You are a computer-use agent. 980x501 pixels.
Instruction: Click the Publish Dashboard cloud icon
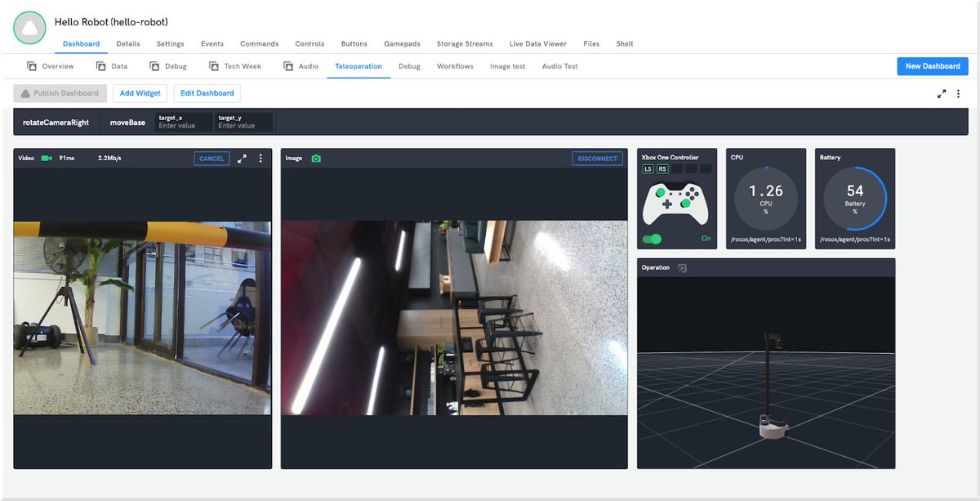click(25, 93)
